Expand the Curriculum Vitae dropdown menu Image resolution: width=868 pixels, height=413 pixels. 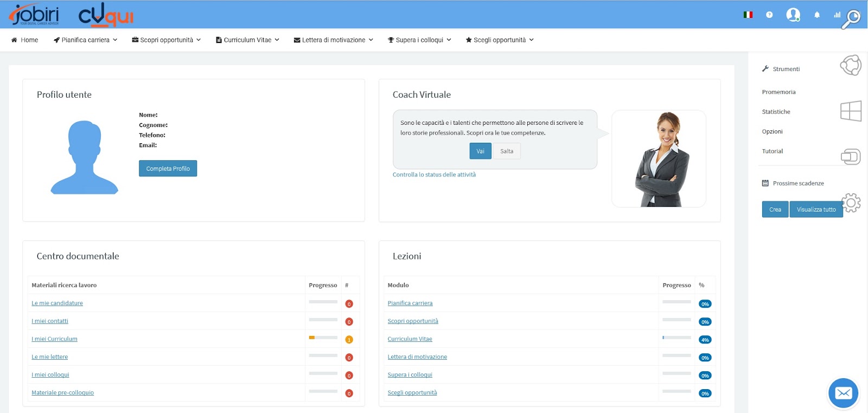coord(247,40)
